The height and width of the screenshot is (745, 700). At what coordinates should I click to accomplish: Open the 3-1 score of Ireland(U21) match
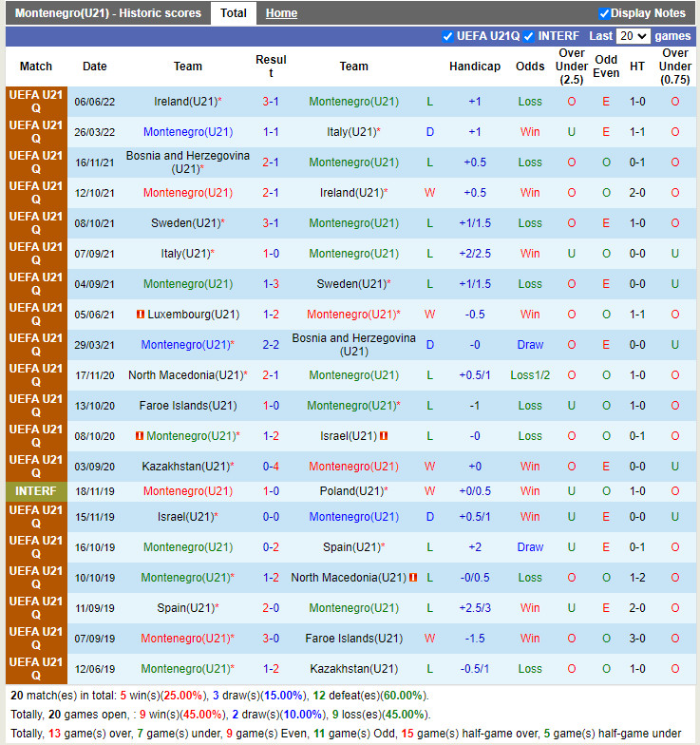click(x=271, y=102)
